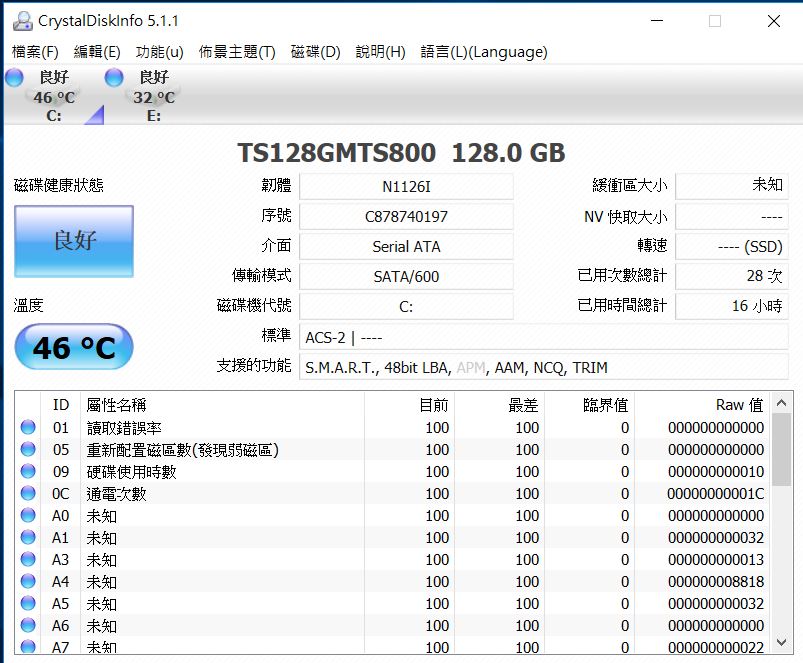This screenshot has width=803, height=663.
Task: Open the 說明(H) menu
Action: click(x=381, y=52)
